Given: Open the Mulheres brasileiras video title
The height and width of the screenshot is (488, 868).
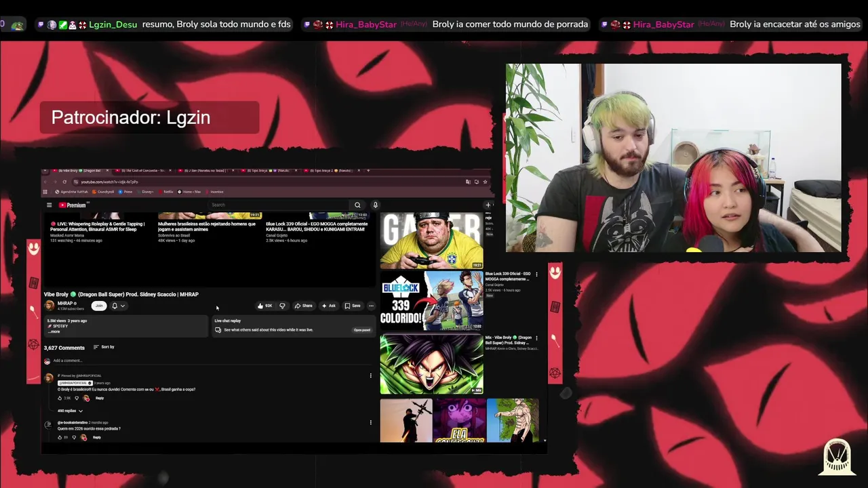Looking at the screenshot, I should (207, 226).
